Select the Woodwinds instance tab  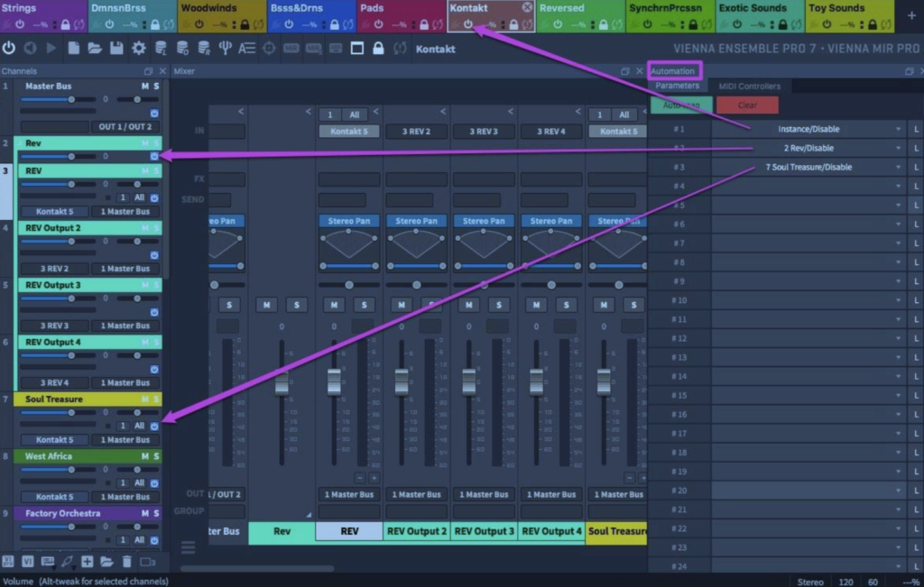pos(222,16)
